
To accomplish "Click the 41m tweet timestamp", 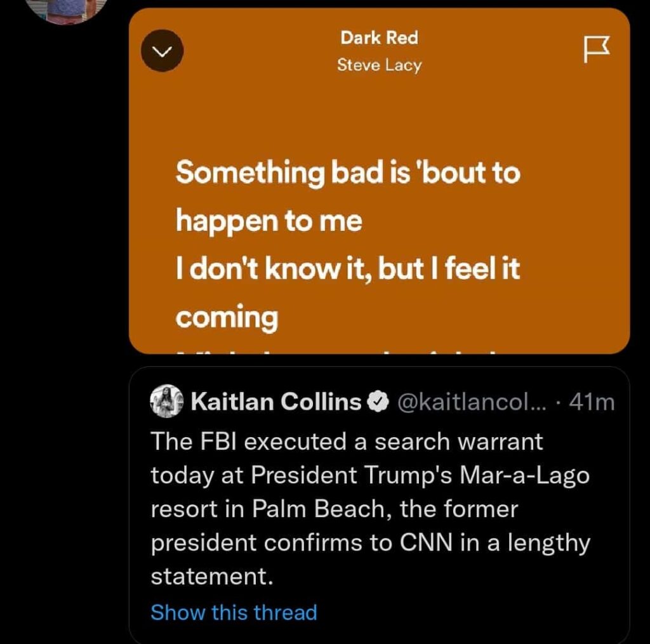I will click(592, 402).
